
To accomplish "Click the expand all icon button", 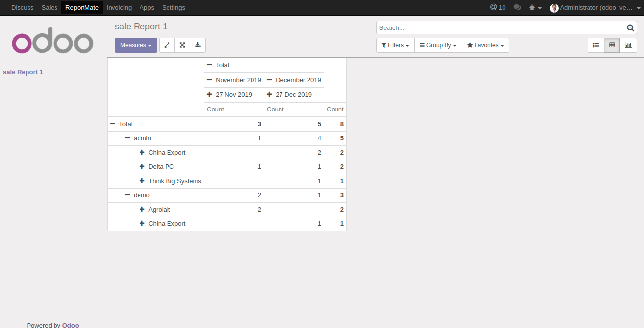I will (182, 45).
